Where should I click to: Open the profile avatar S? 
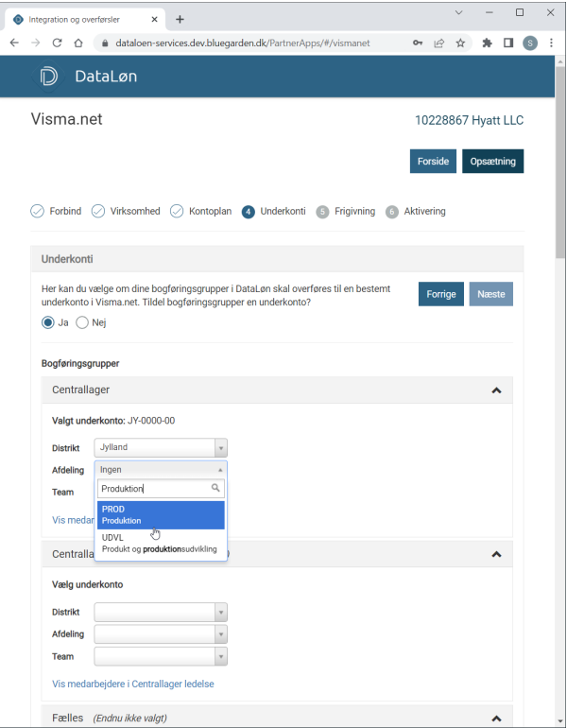530,43
